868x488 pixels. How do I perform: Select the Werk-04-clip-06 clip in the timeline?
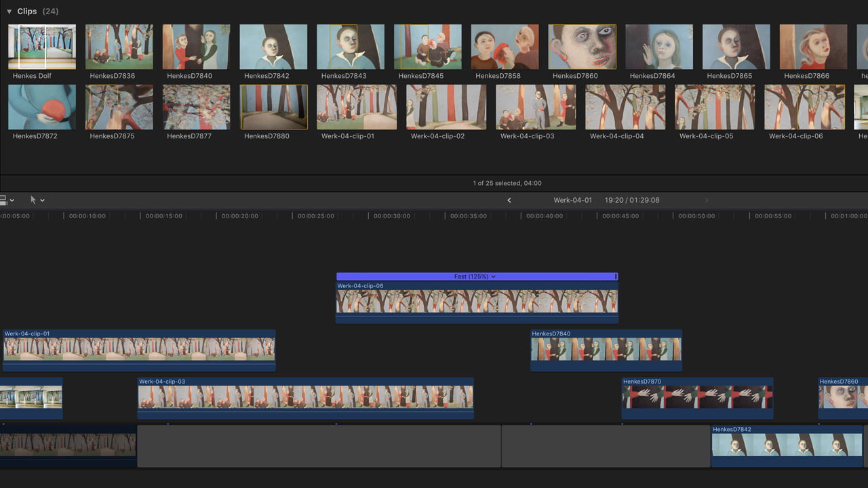[477, 302]
